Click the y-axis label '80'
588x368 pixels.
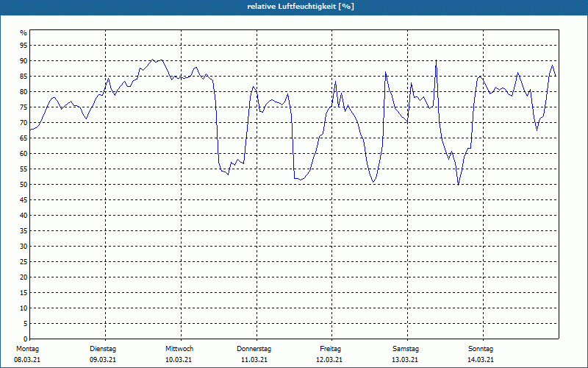[24, 91]
